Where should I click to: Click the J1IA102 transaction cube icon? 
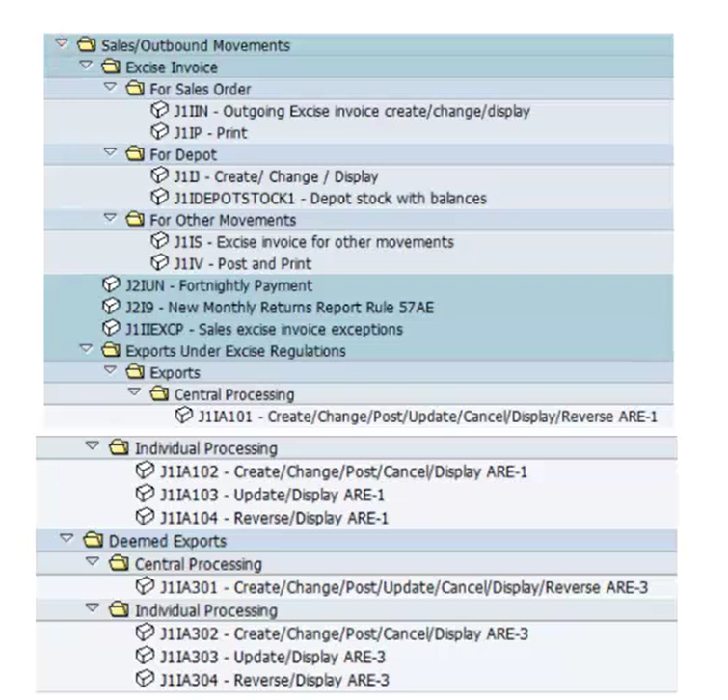click(x=145, y=471)
